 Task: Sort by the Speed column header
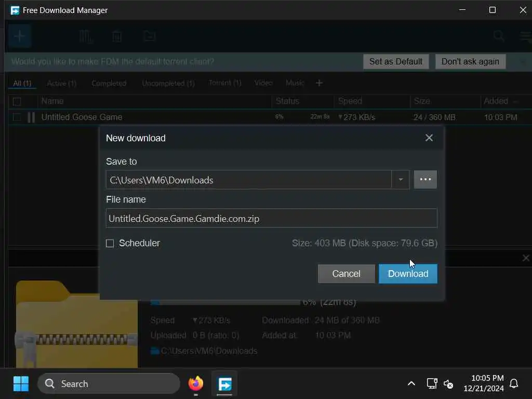350,101
